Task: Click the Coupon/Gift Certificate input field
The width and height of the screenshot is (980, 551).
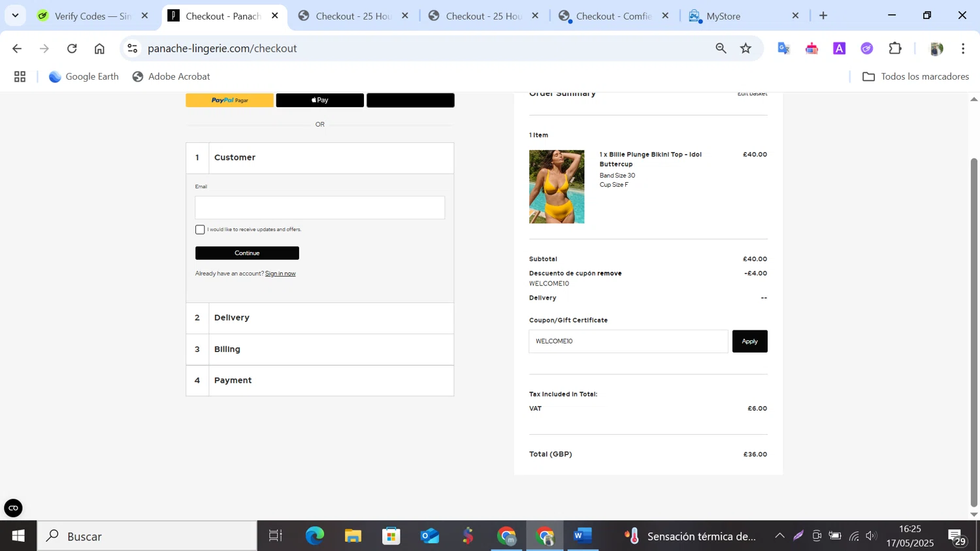Action: 629,341
